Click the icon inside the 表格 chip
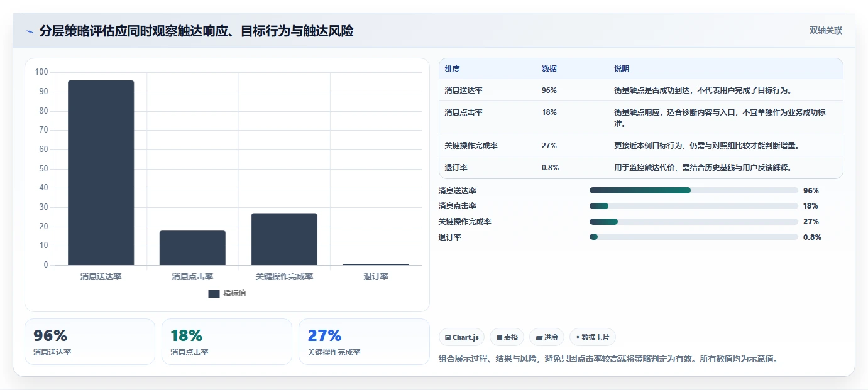 pyautogui.click(x=499, y=338)
